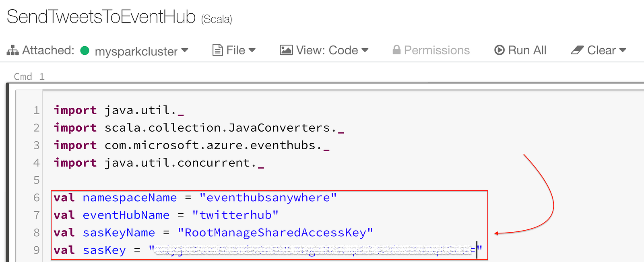Open the File menu

[234, 50]
